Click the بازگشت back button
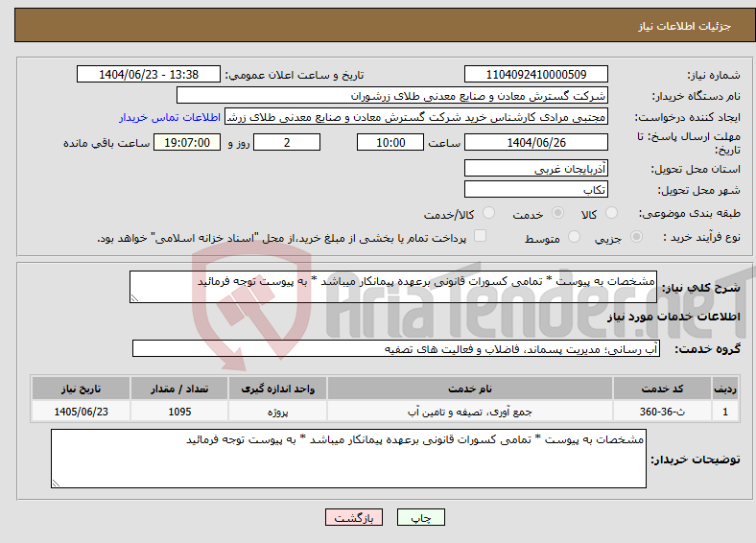756x543 pixels. (x=354, y=517)
